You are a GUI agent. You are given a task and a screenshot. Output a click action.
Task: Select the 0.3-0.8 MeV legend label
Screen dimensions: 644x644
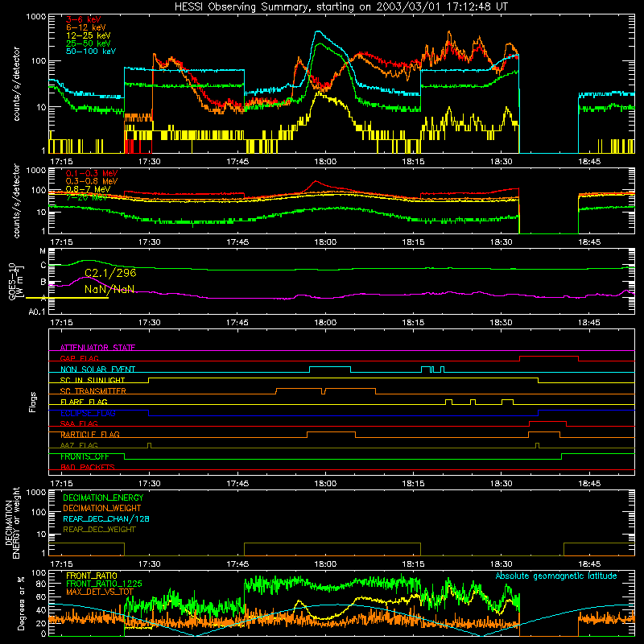pyautogui.click(x=91, y=181)
